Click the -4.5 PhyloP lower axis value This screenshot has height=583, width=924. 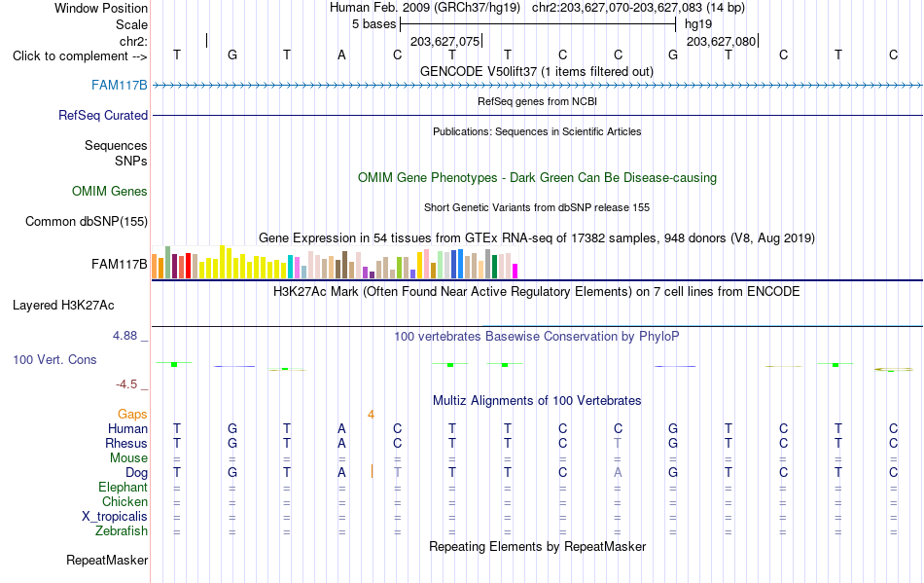(126, 384)
